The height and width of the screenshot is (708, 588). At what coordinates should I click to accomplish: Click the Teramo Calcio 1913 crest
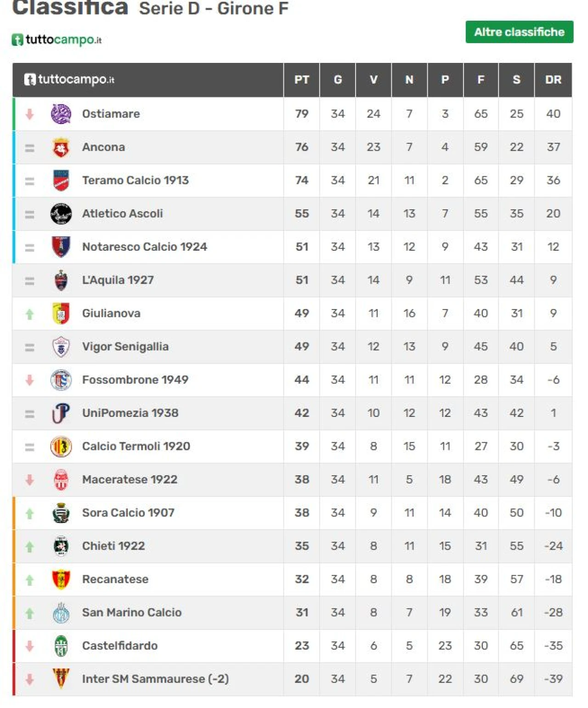61,180
